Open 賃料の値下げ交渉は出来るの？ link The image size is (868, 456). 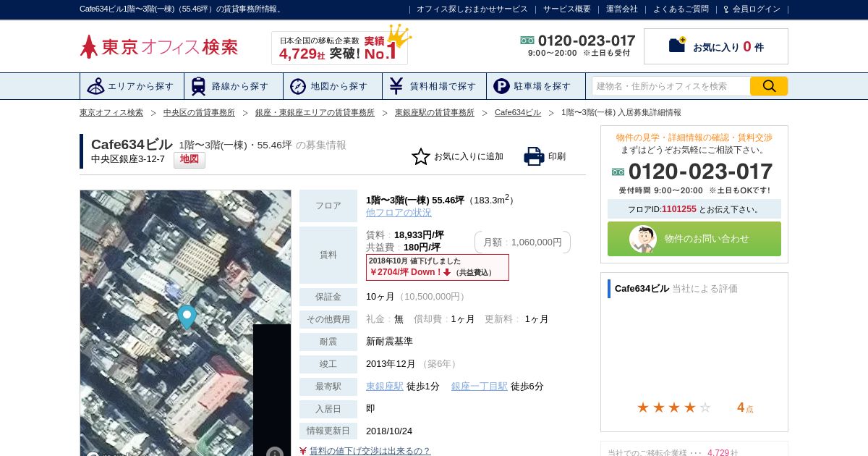coord(370,451)
